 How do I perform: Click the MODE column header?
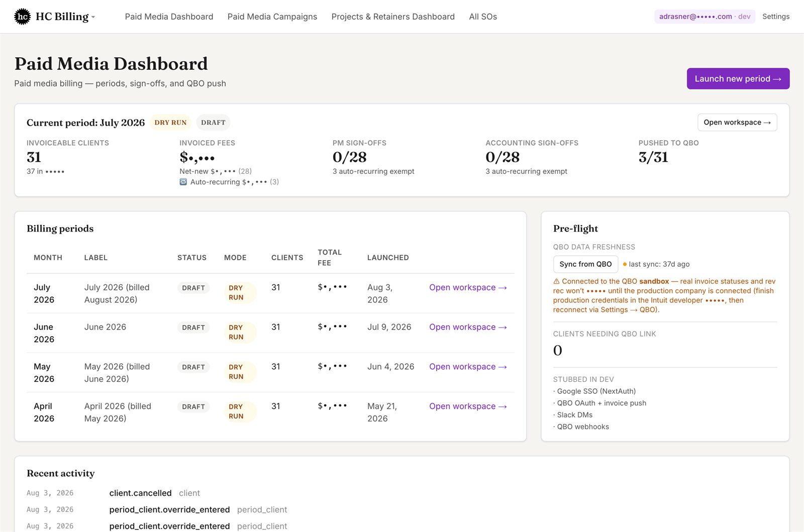pos(235,258)
